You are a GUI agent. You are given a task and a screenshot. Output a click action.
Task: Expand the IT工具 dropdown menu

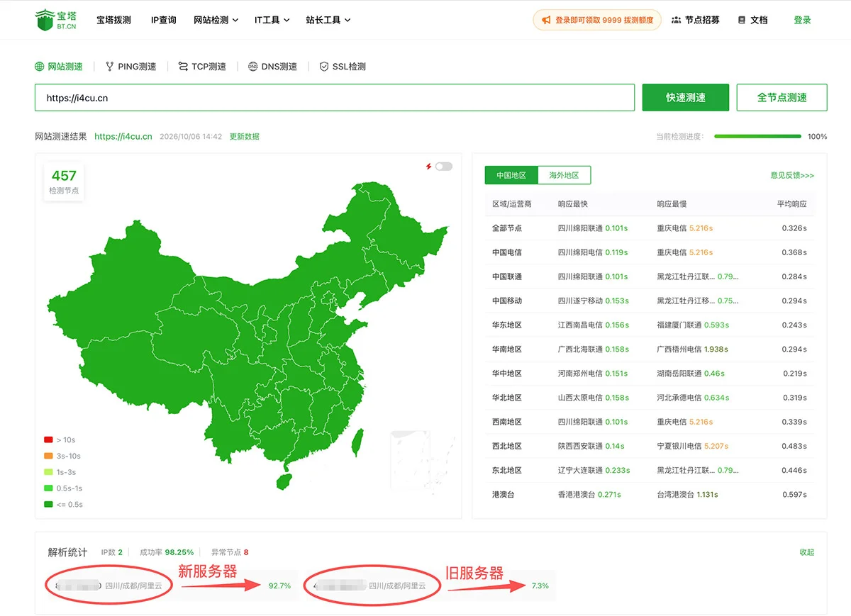pyautogui.click(x=272, y=20)
